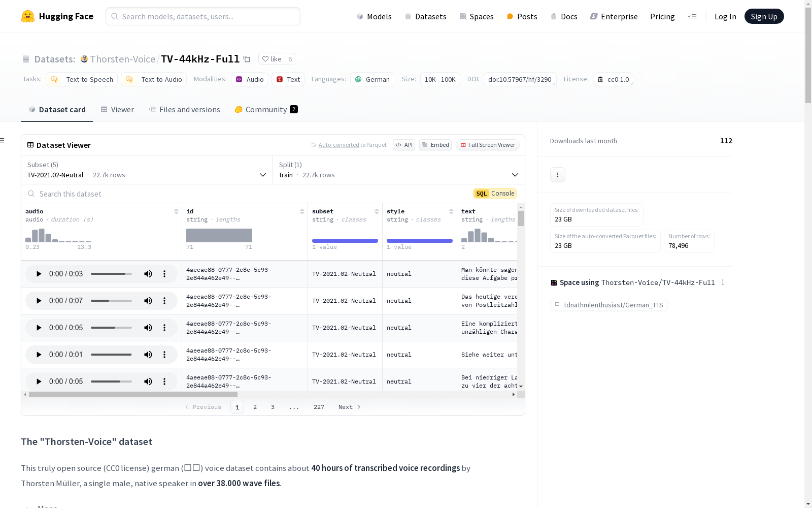This screenshot has width=812, height=508.
Task: Expand the Subset dropdown
Action: [147, 170]
